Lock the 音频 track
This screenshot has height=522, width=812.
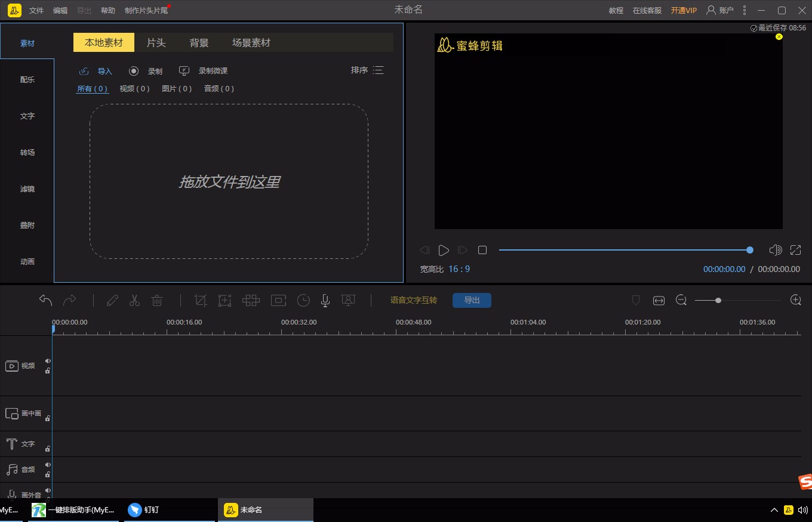[48, 474]
